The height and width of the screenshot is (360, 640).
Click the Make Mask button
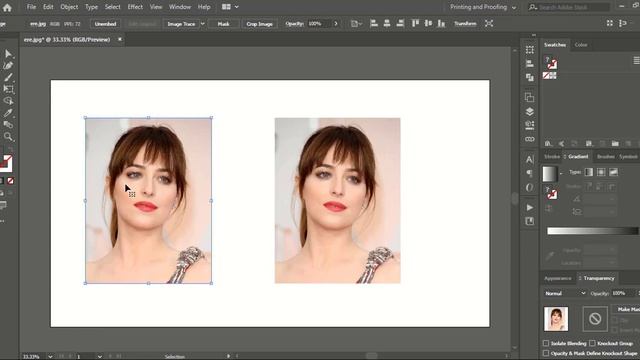pyautogui.click(x=627, y=309)
